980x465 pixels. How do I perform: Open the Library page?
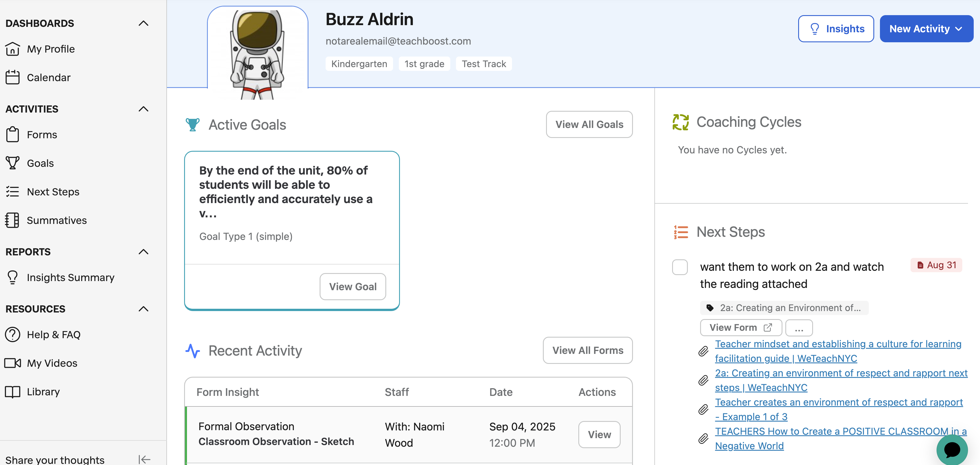[43, 392]
